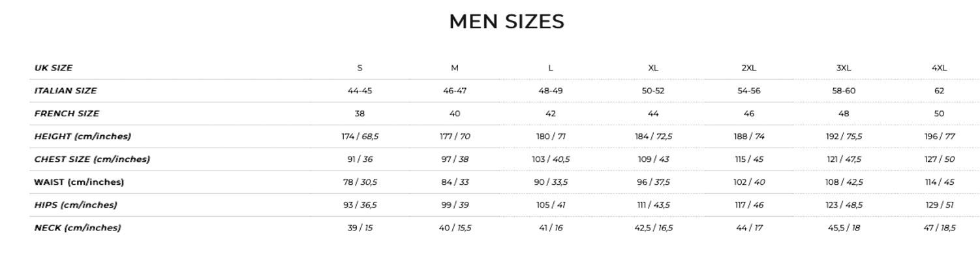The image size is (980, 254).
Task: Select the UK SIZE row label
Action: 54,68
